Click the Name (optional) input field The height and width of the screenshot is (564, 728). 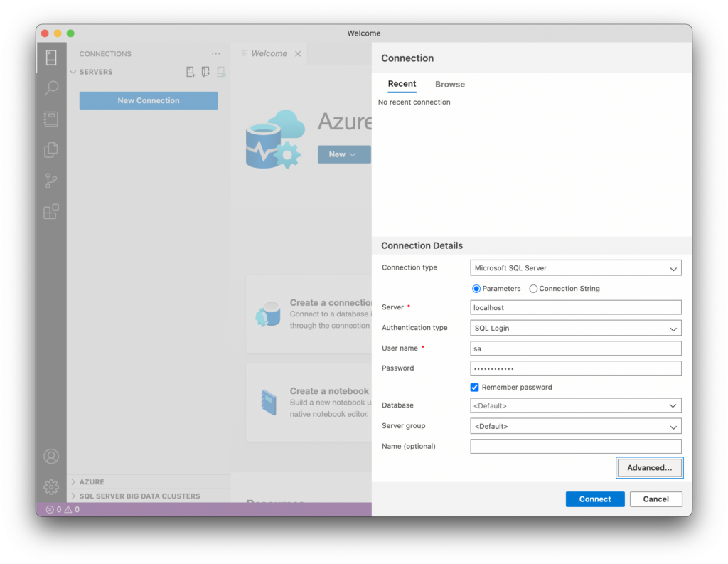point(575,447)
